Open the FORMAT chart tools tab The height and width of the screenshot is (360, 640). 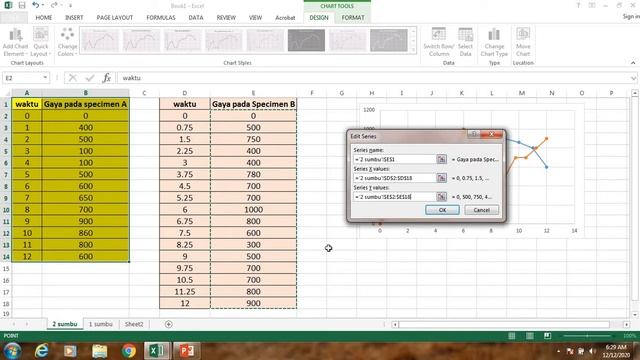(353, 18)
